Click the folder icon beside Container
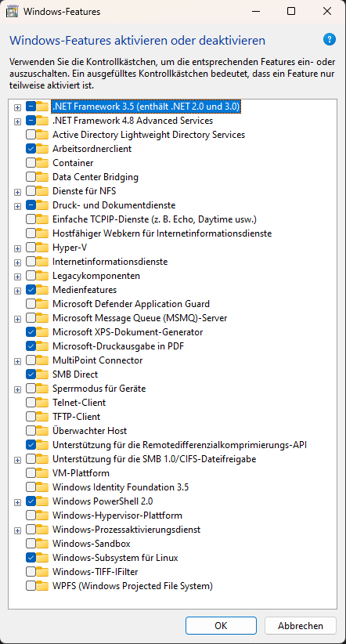The height and width of the screenshot is (644, 346). [42, 163]
